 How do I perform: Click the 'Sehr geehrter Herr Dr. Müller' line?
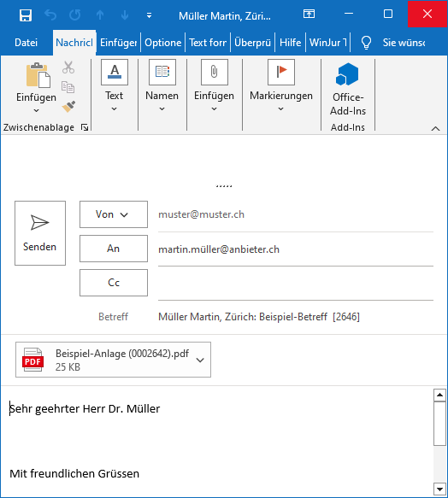click(85, 409)
